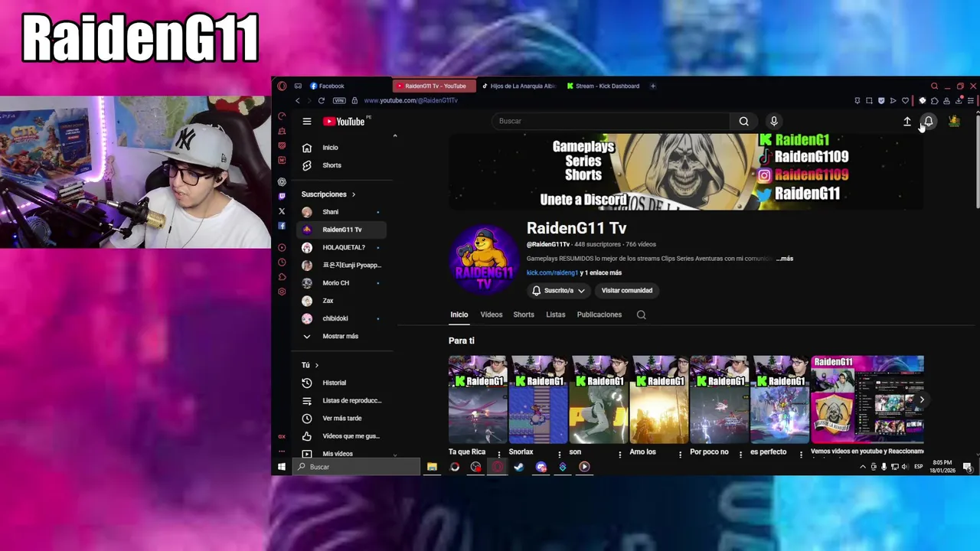Open Opera sidebar settings gear
The width and height of the screenshot is (980, 551).
tap(282, 292)
